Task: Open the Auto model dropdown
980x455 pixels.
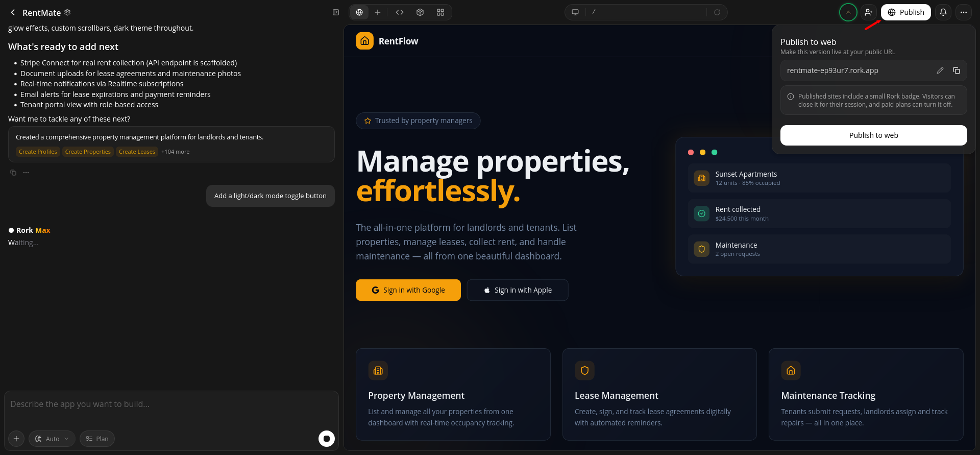Action: pyautogui.click(x=52, y=439)
